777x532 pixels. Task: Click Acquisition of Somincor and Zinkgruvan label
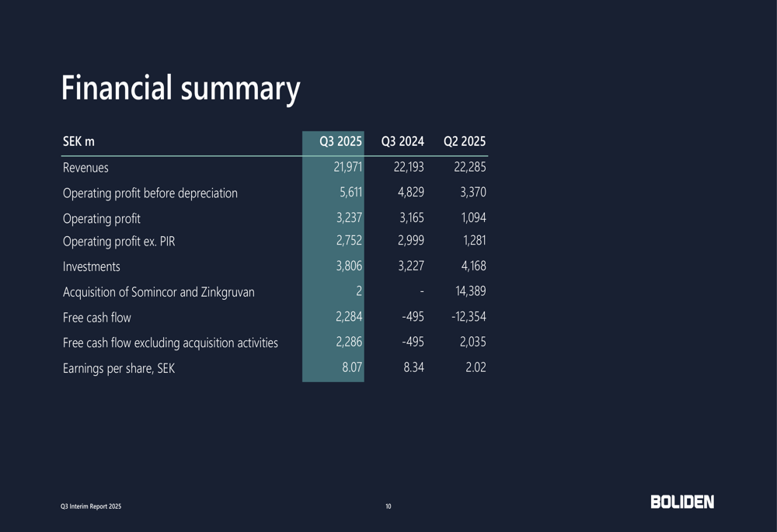[x=159, y=293]
